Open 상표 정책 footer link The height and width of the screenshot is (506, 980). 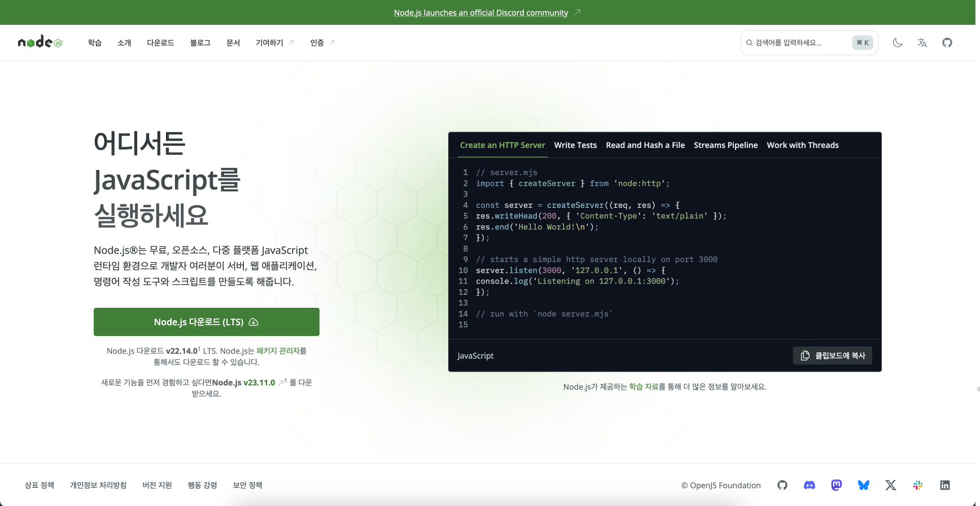(40, 485)
